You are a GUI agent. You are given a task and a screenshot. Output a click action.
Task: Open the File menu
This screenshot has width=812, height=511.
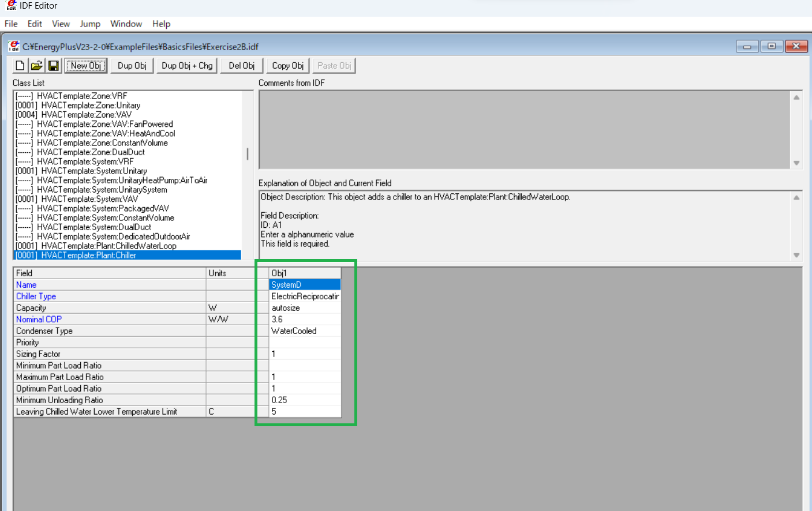[11, 24]
